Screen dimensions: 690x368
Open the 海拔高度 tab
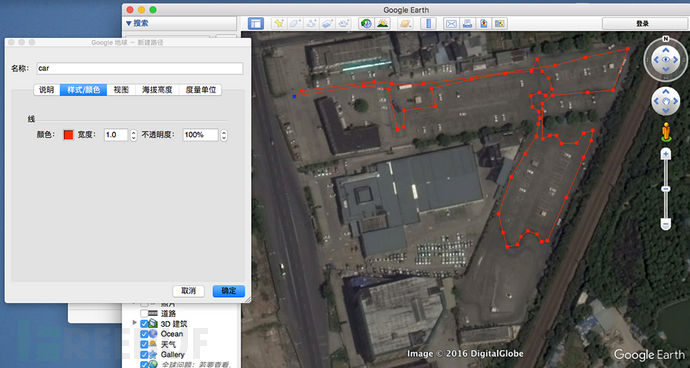(157, 90)
